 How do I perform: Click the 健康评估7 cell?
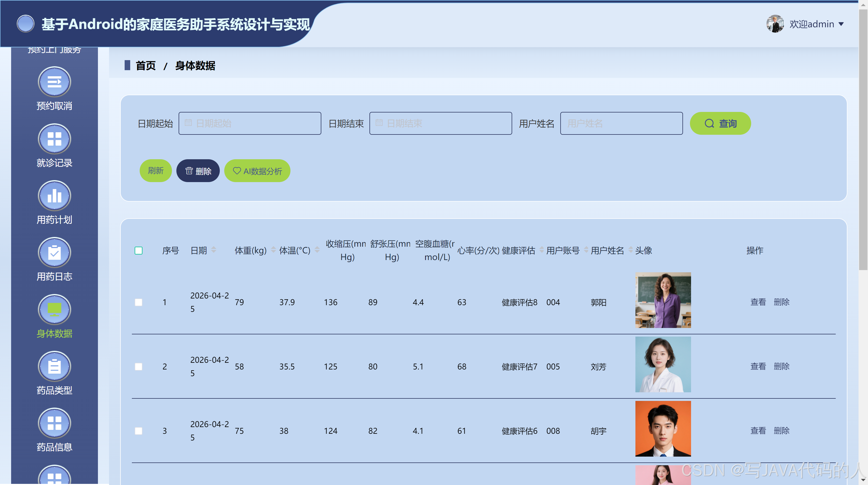tap(520, 367)
